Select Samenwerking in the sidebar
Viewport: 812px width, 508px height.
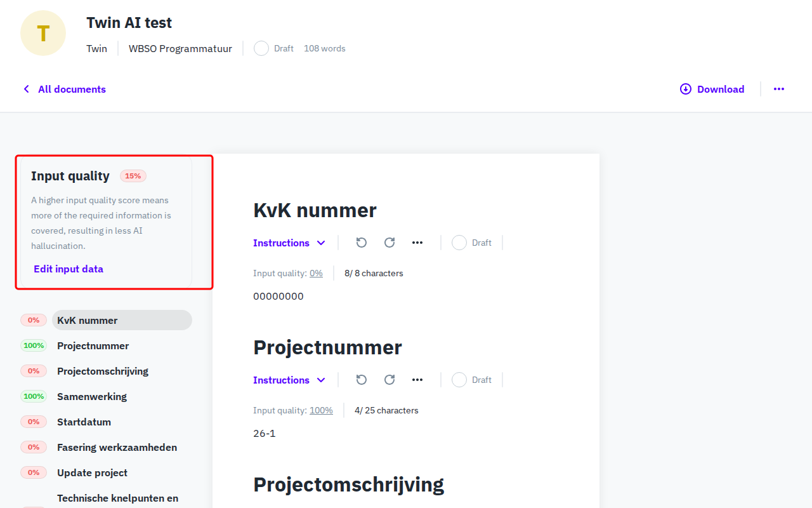click(91, 396)
